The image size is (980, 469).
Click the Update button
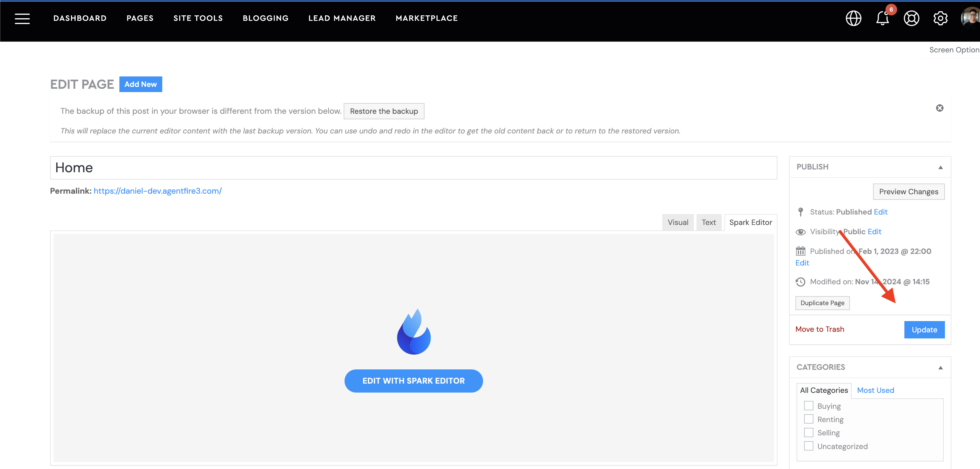924,329
